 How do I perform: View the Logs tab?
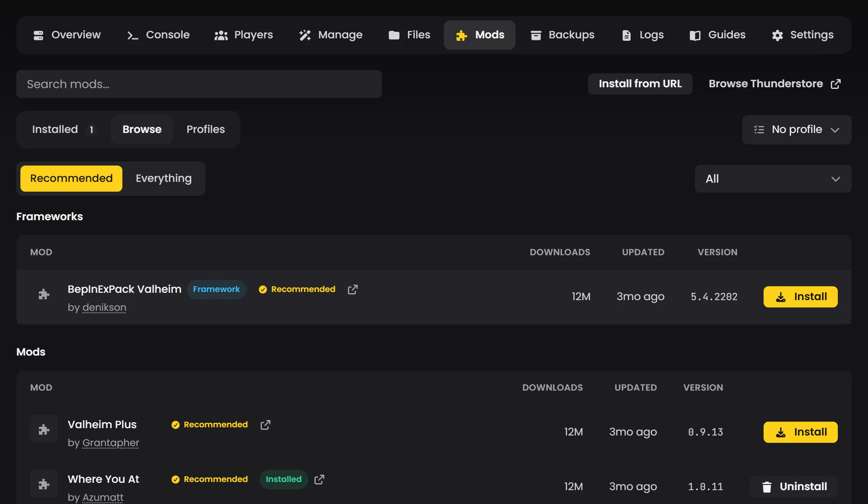[642, 35]
